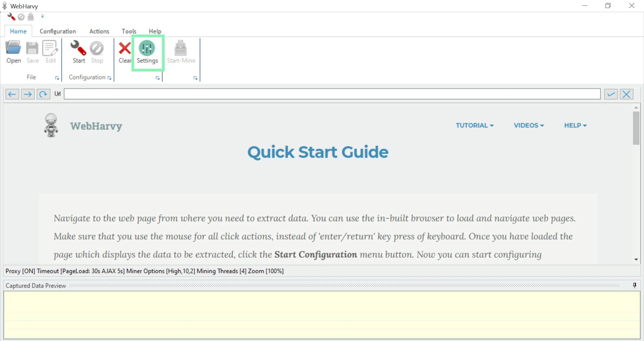
Task: Expand dialog launcher below Settings
Action: coord(157,78)
